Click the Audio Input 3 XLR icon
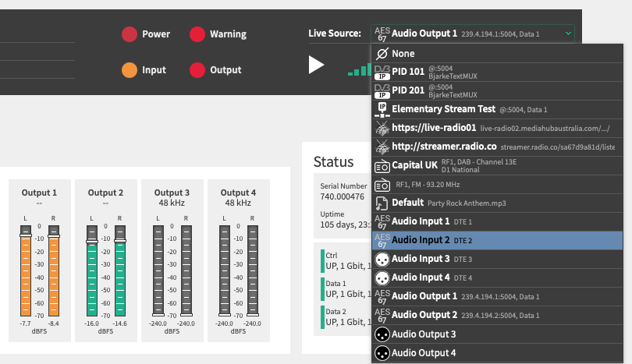 click(382, 259)
